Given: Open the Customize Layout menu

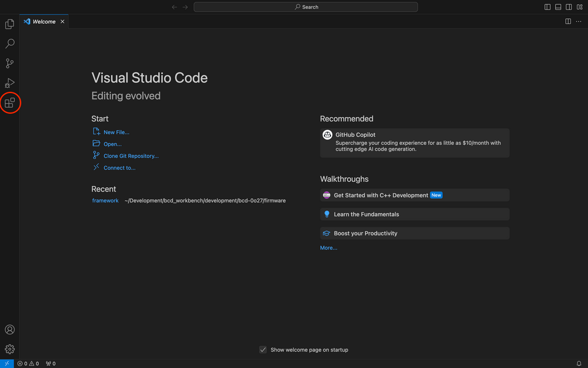Looking at the screenshot, I should [x=579, y=7].
